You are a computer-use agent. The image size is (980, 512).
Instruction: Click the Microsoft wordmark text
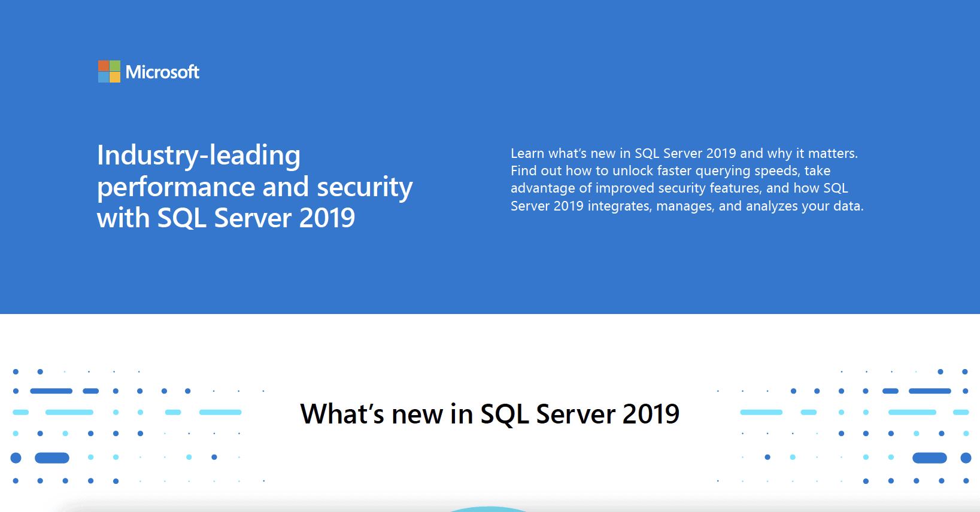click(x=162, y=72)
